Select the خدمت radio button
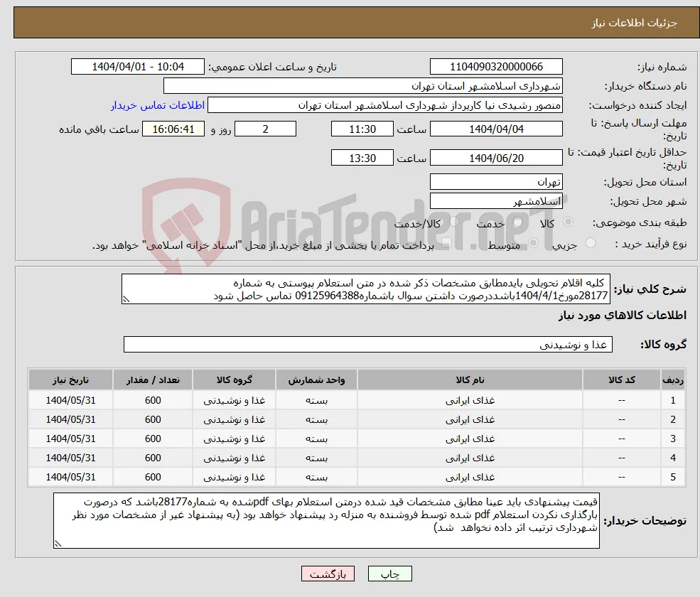 [x=518, y=222]
